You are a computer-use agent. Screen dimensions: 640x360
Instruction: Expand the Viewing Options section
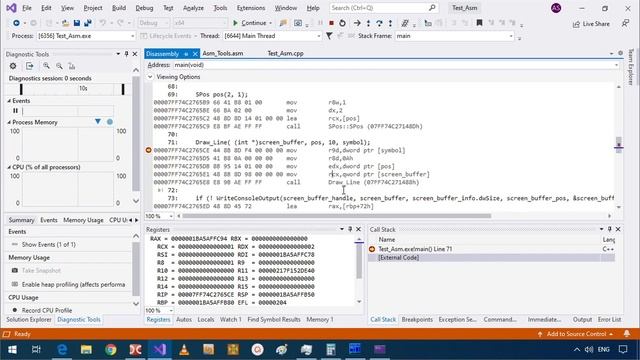150,77
